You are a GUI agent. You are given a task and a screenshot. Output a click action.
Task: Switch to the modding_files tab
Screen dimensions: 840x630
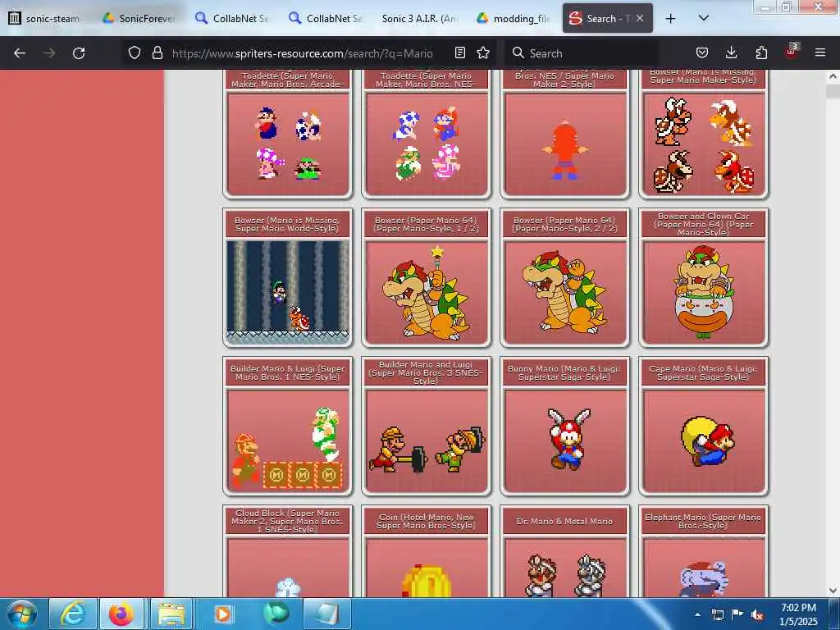coord(514,19)
